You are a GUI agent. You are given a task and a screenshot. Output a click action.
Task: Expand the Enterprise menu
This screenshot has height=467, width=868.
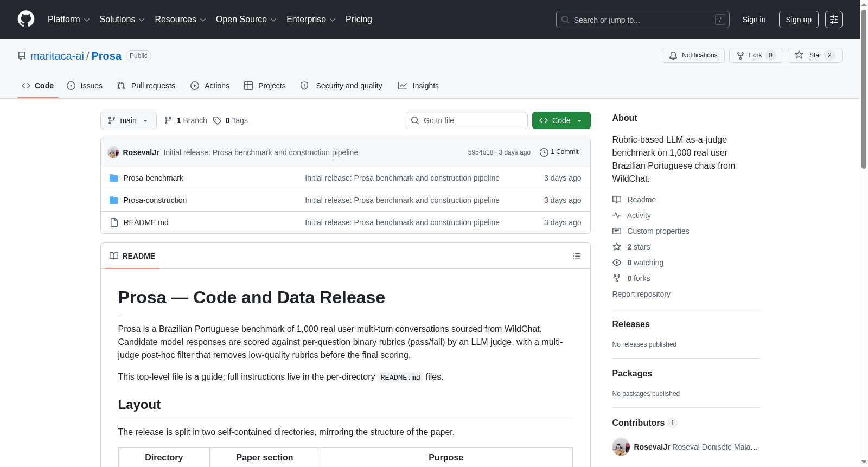310,20
